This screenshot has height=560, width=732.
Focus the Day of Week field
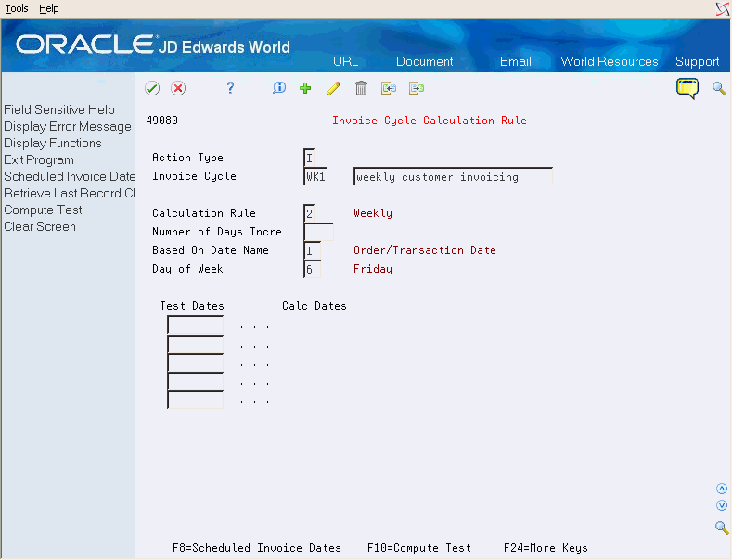click(313, 269)
